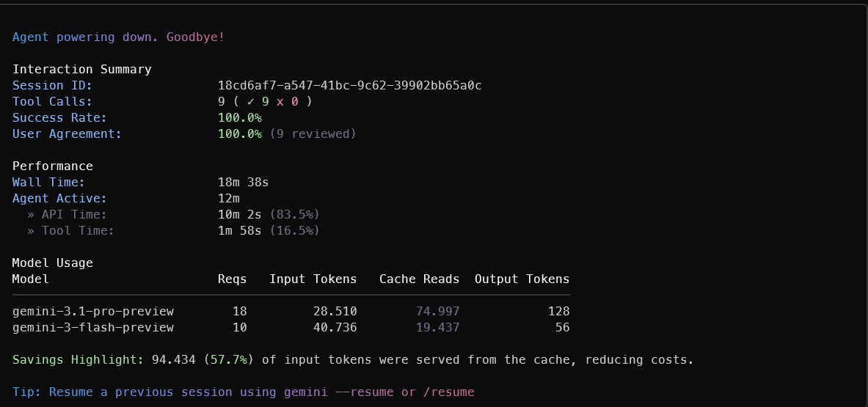
Task: Click the 'Success Rate:' label
Action: (x=59, y=118)
